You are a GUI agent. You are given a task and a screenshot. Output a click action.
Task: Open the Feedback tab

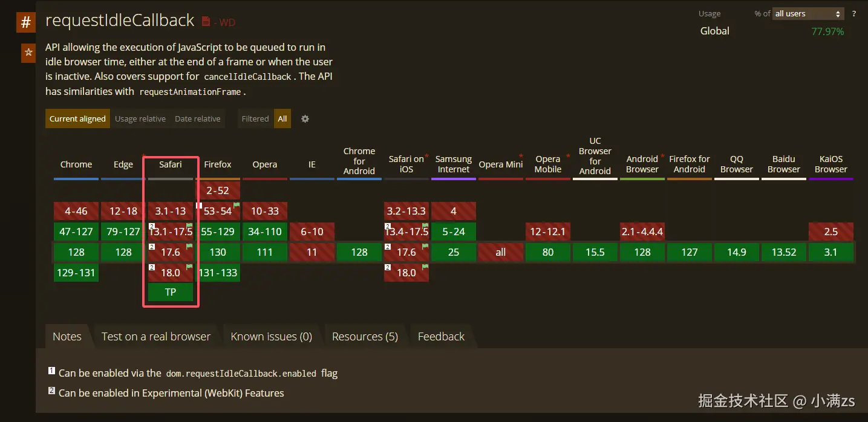[442, 336]
